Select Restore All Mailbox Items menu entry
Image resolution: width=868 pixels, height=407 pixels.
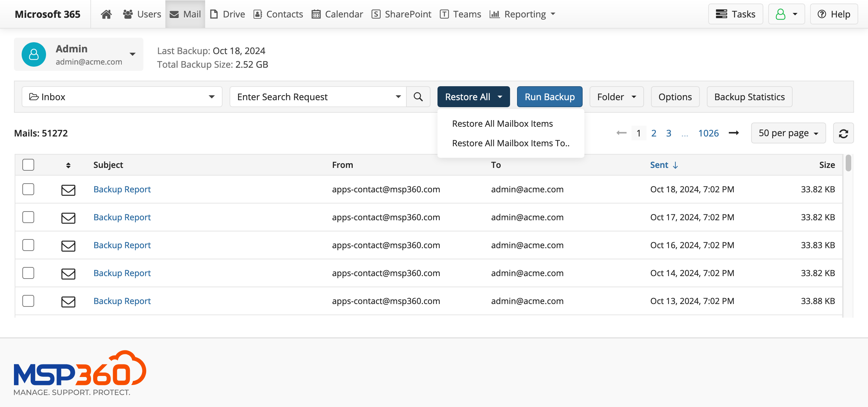[x=502, y=123]
